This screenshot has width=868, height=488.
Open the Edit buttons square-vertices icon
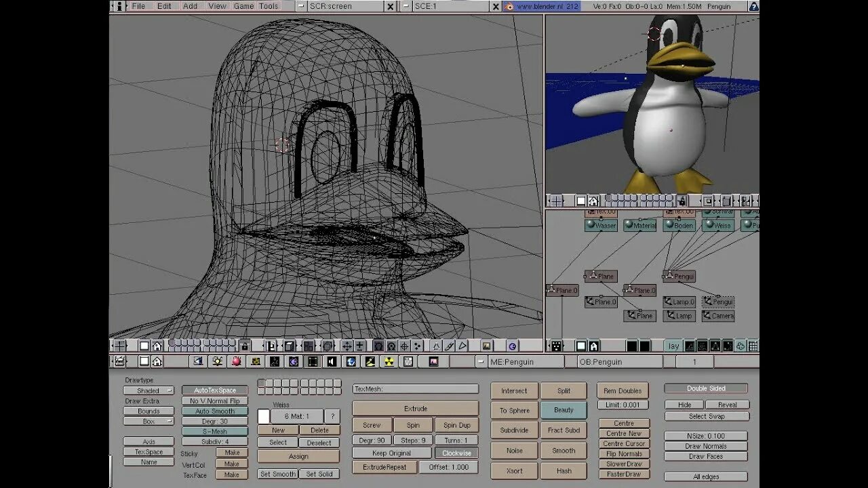(312, 361)
